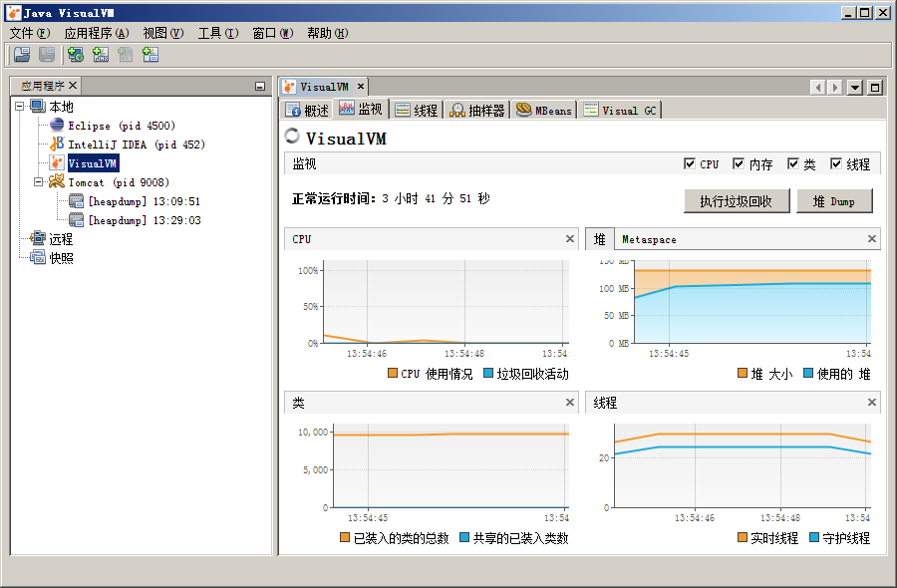The width and height of the screenshot is (897, 588).
Task: Open the heapdump icon for 13:29:03
Action: coord(76,219)
